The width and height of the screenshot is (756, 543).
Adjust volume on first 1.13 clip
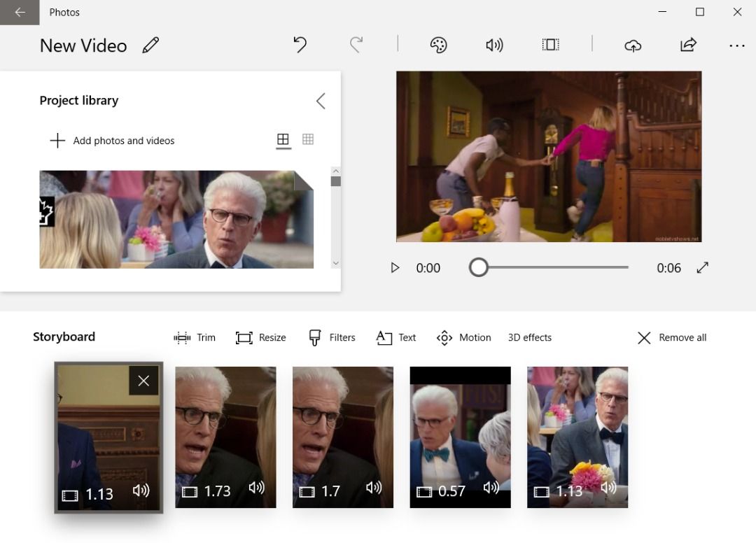click(x=141, y=491)
